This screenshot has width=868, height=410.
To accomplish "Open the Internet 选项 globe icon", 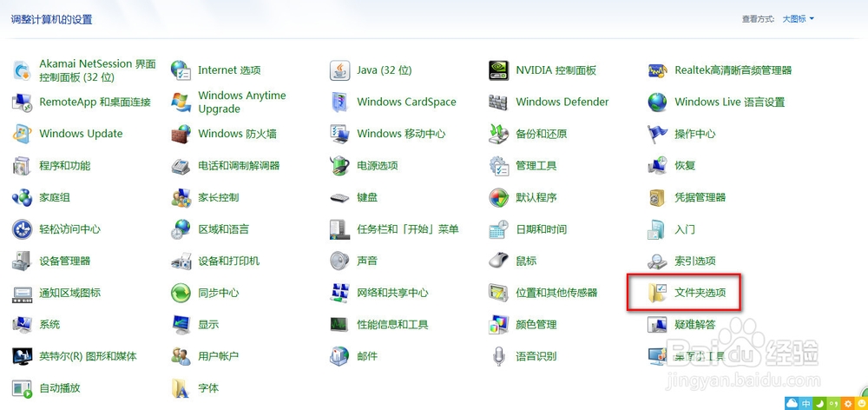I will [x=181, y=70].
